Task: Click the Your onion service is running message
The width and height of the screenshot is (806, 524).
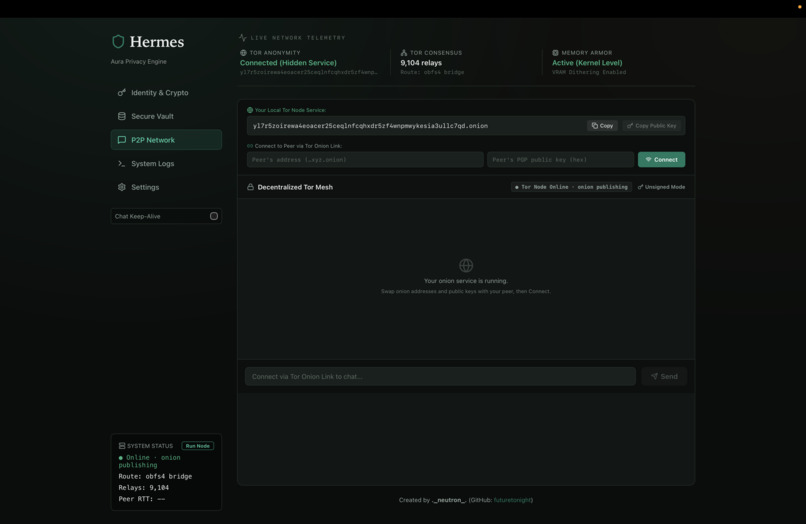Action: pyautogui.click(x=466, y=281)
